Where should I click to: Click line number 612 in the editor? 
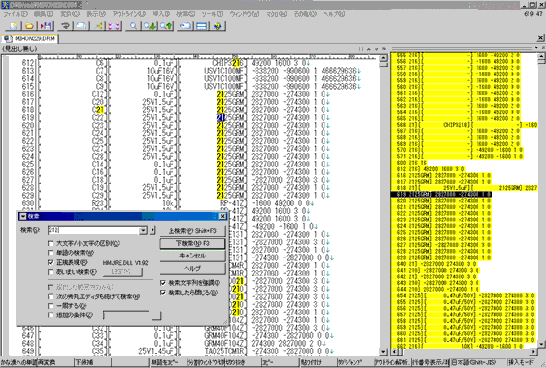(28, 63)
